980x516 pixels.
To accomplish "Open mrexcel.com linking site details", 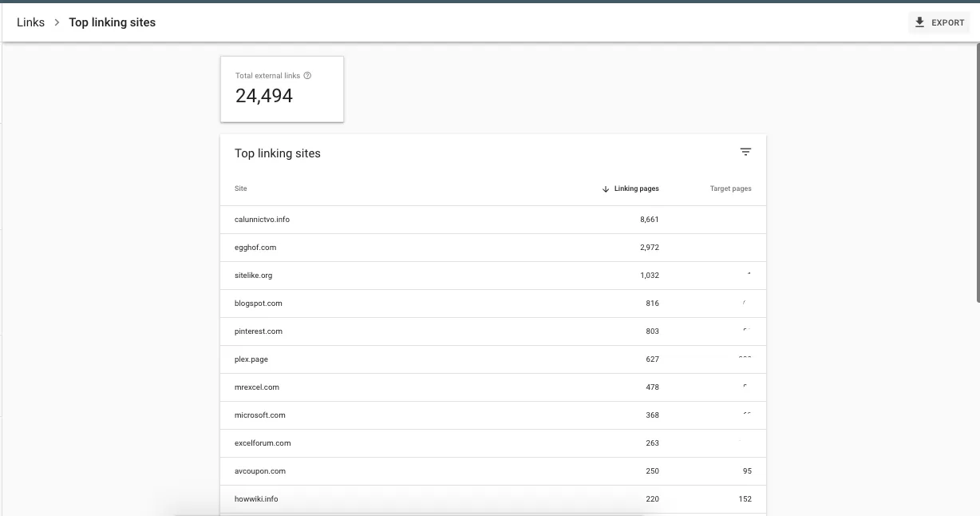I will click(x=256, y=387).
